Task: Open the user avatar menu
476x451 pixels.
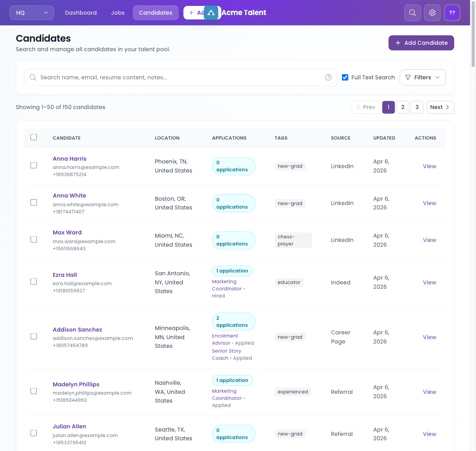Action: point(452,13)
